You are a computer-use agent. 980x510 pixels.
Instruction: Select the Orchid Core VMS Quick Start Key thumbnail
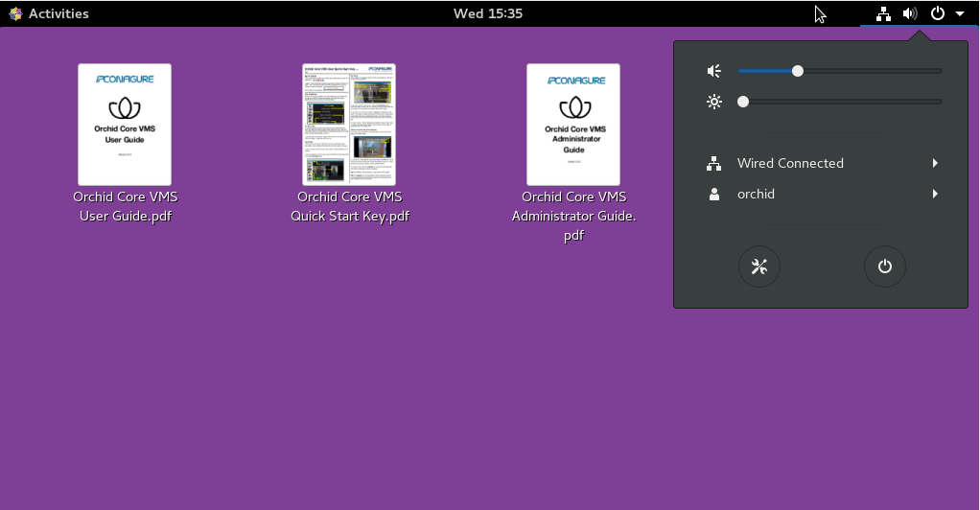point(349,125)
